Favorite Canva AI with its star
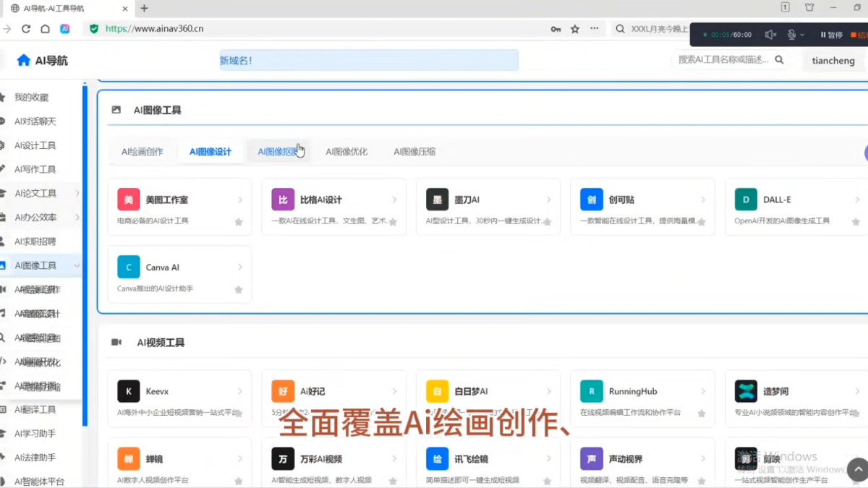The image size is (868, 488). [239, 289]
